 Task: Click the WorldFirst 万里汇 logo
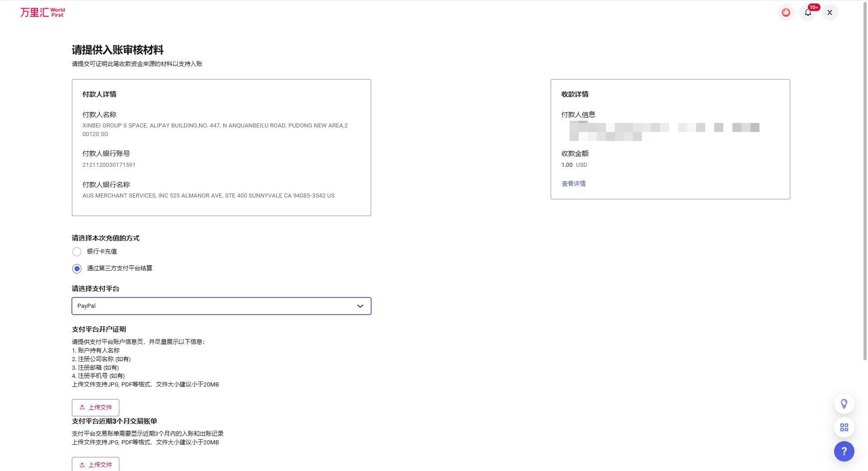point(42,12)
